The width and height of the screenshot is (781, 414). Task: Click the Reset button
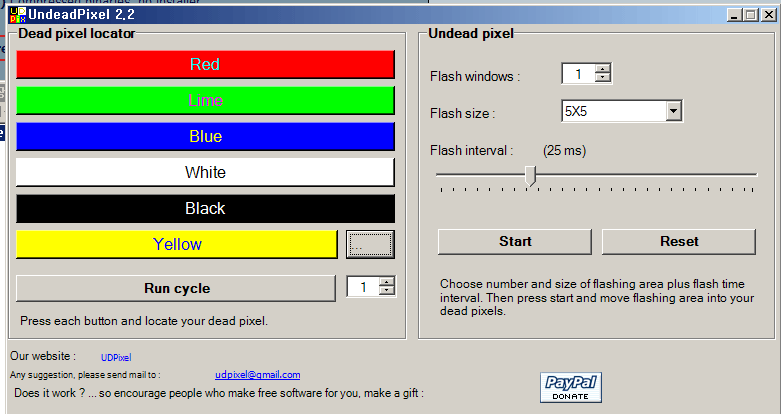pos(679,242)
